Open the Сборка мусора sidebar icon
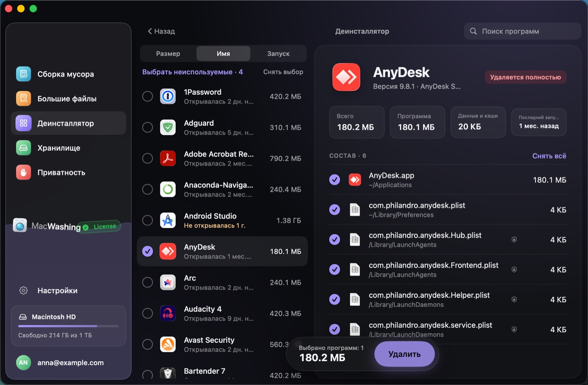 (x=24, y=74)
